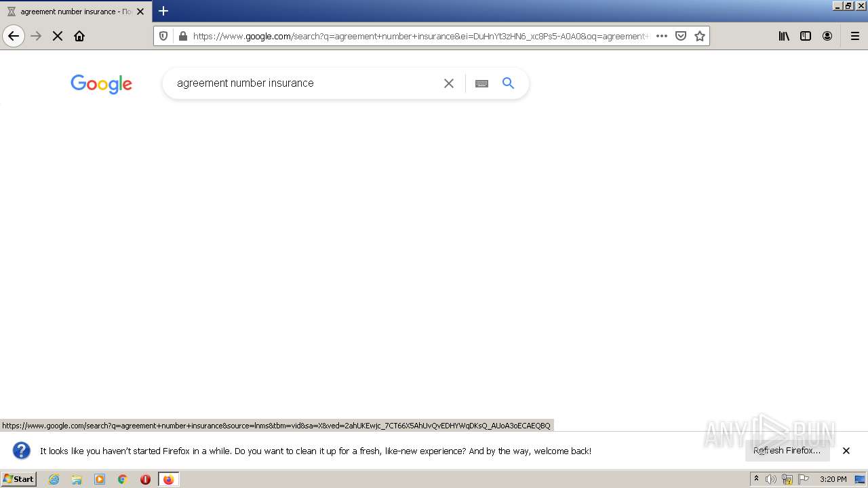Minimize the Firefox window
The width and height of the screenshot is (868, 488).
[837, 5]
